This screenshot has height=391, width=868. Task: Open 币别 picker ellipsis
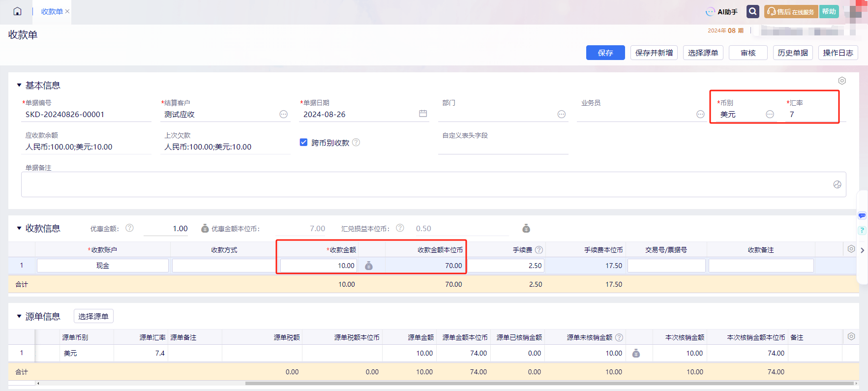pyautogui.click(x=770, y=114)
